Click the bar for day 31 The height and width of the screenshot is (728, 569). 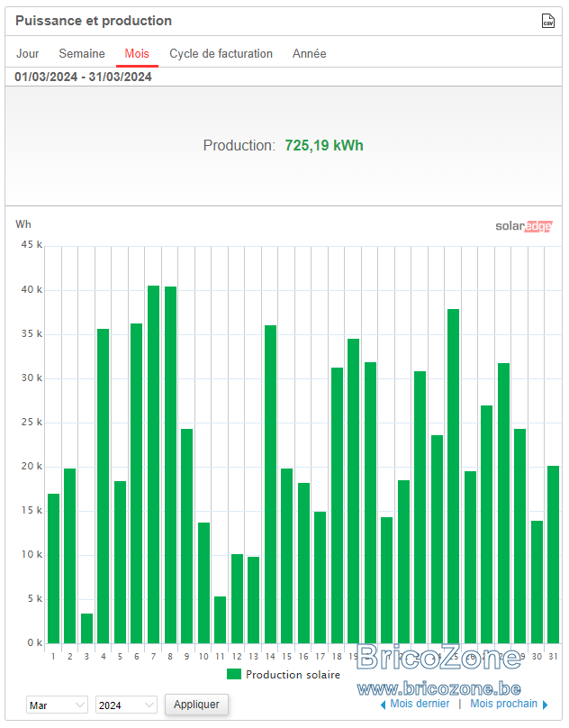553,555
